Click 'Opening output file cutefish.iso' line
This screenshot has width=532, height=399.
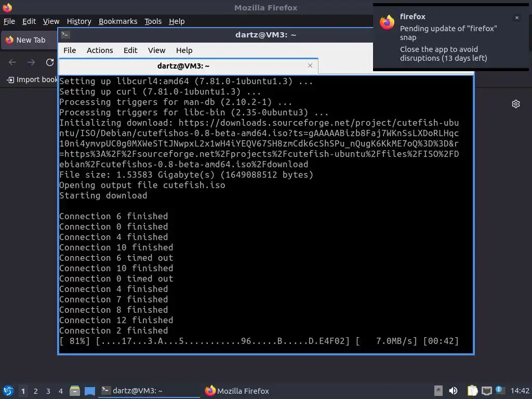[142, 185]
